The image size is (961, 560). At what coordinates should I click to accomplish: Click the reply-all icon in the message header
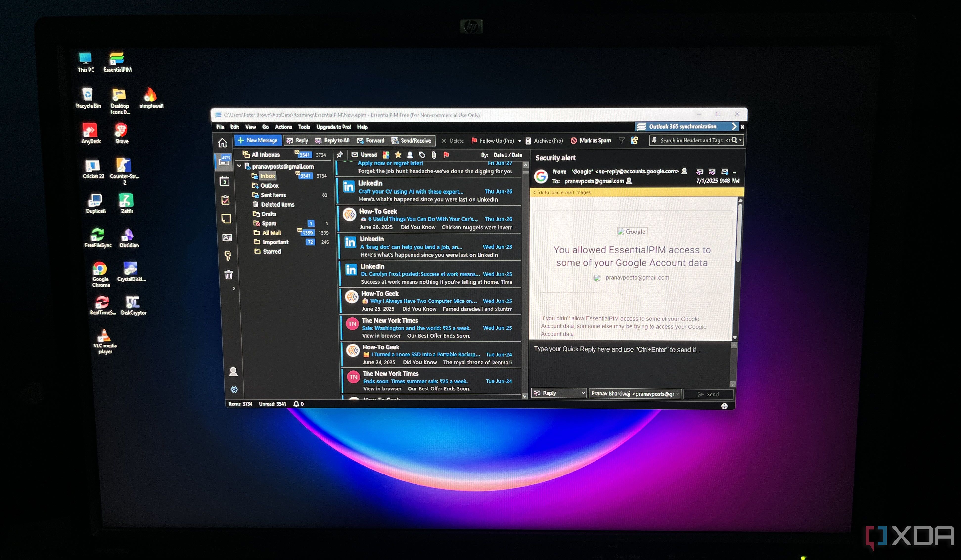click(x=711, y=172)
